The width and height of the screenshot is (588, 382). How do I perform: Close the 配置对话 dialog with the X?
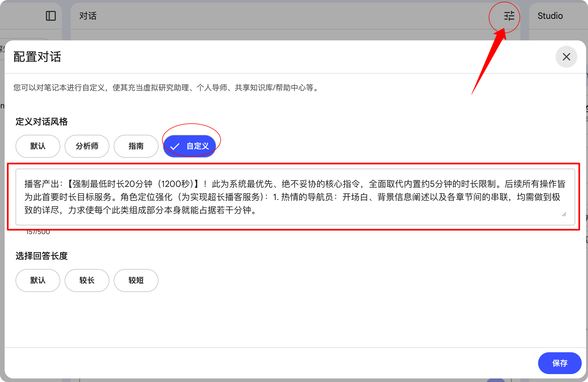pyautogui.click(x=566, y=57)
